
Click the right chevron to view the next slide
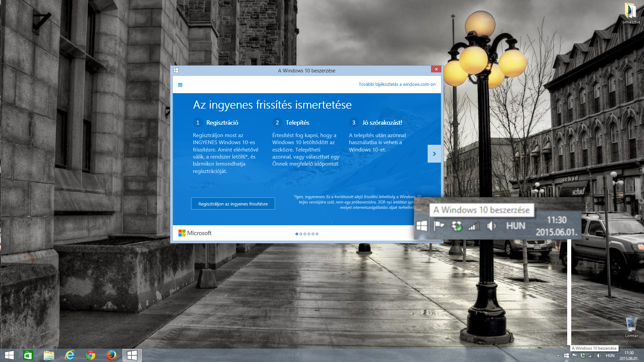click(x=434, y=154)
